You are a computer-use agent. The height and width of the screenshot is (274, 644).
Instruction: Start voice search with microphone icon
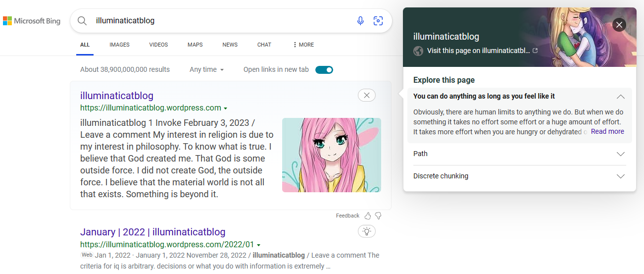coord(360,21)
